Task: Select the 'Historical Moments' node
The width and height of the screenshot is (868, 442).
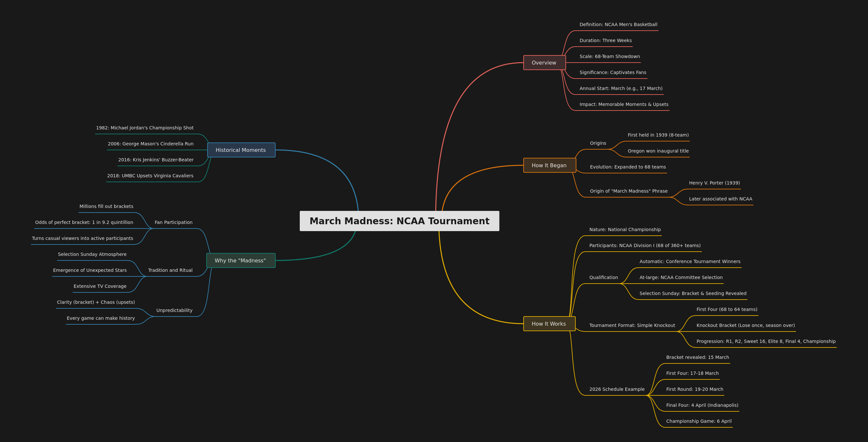Action: pos(241,150)
